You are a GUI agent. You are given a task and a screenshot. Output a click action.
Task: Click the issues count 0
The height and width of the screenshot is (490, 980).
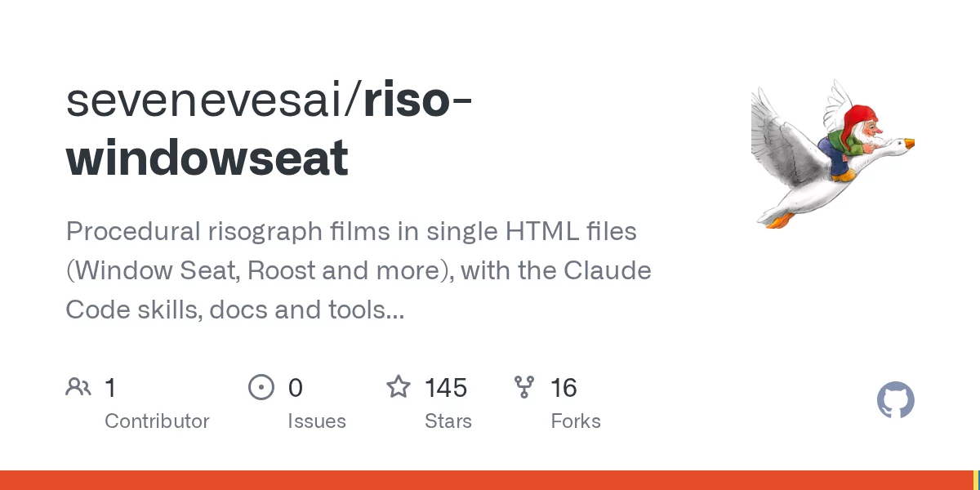pyautogui.click(x=296, y=388)
